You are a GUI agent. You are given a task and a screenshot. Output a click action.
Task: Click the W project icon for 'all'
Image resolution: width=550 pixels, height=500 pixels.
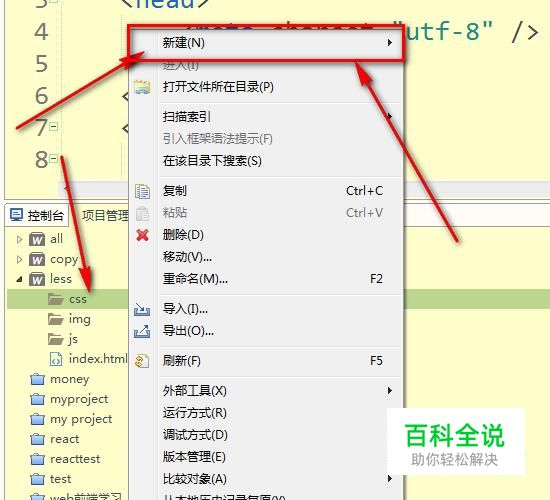pos(37,239)
